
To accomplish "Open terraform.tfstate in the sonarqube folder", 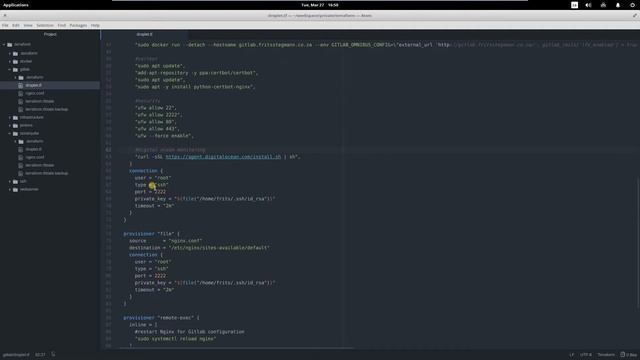I will click(x=40, y=165).
